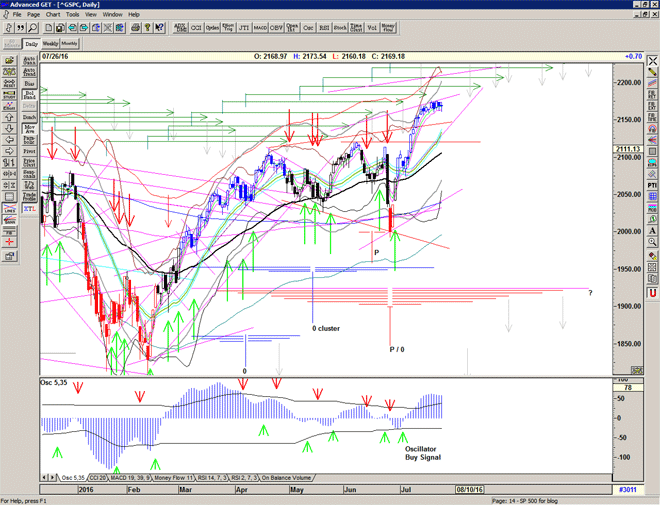Open the Tools menu
This screenshot has height=505, width=660.
click(73, 15)
